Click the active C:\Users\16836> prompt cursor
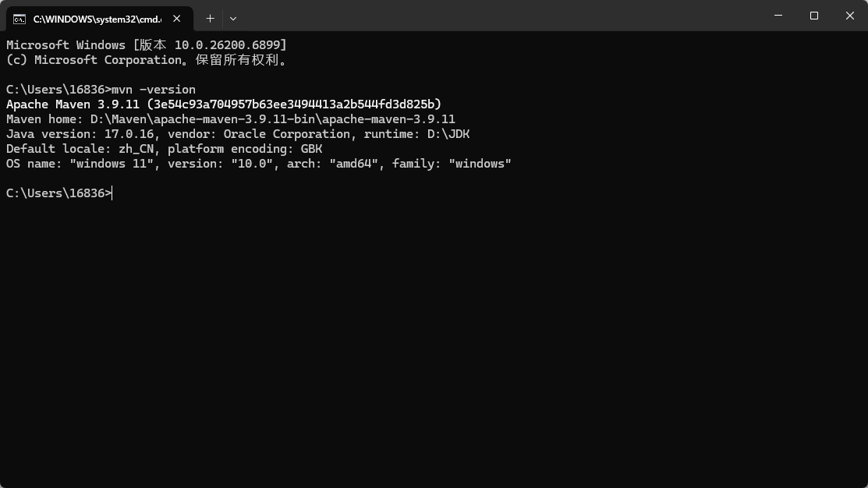This screenshot has width=868, height=488. (112, 193)
